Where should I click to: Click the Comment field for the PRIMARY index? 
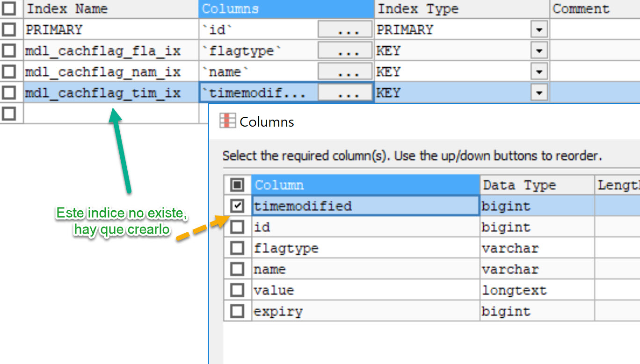594,29
